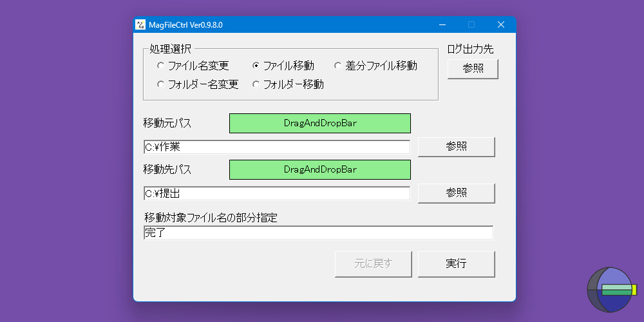The width and height of the screenshot is (644, 322).
Task: Click the MagFileCtrl Ver0.9.8.0 title text
Action: pos(185,25)
